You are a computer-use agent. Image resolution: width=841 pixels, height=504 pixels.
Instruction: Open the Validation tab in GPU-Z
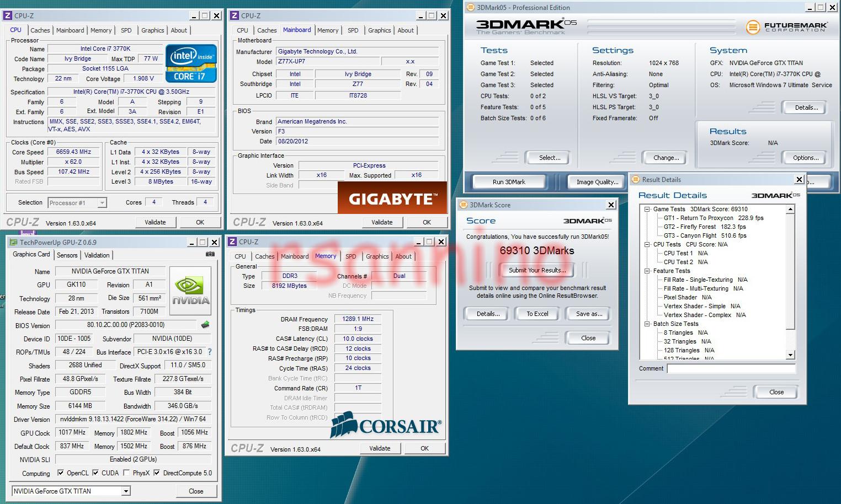click(97, 255)
